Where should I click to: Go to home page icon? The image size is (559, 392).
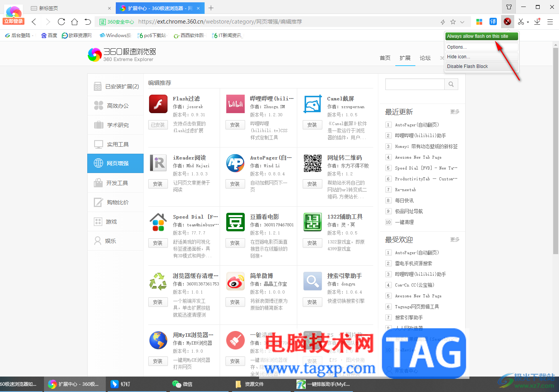coord(75,22)
